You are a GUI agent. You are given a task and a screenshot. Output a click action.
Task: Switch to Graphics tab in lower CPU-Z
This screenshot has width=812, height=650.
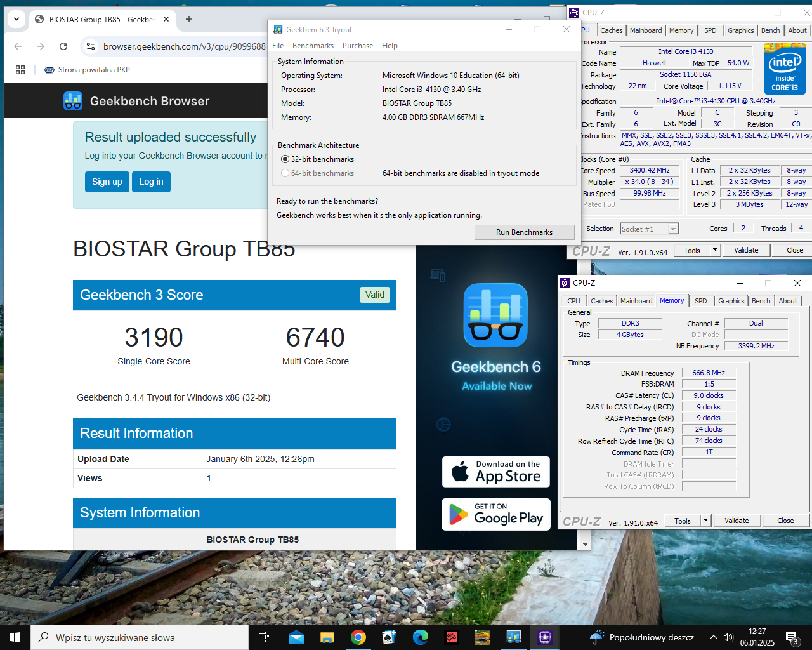click(731, 301)
